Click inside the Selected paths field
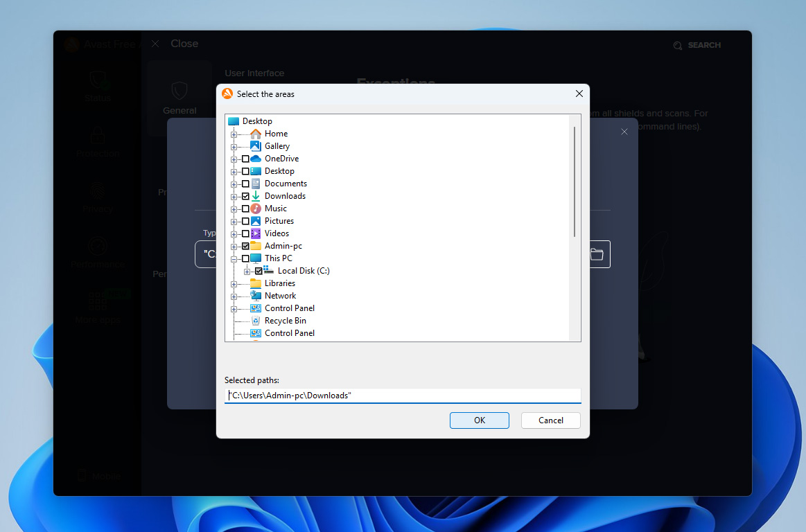Screen dimensions: 806x532 click(x=403, y=396)
